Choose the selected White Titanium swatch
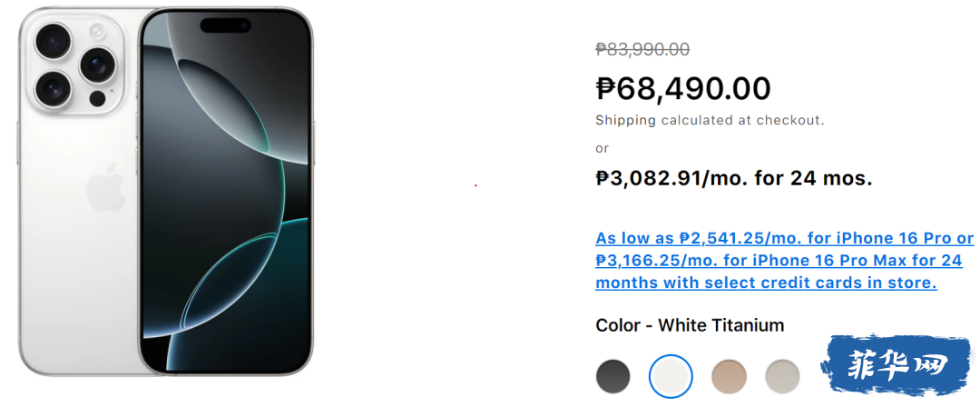The image size is (980, 407). pos(671,375)
